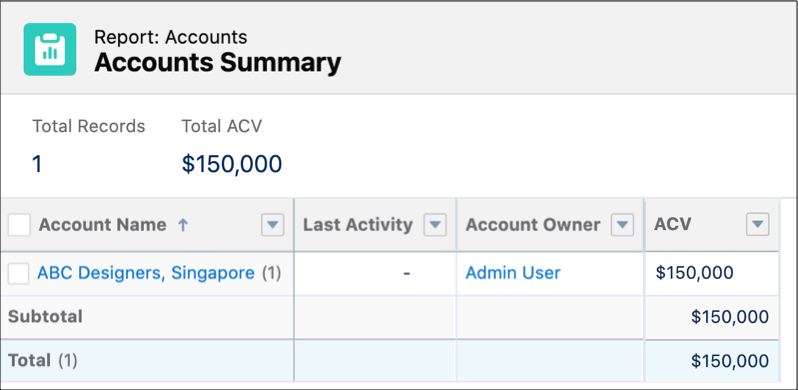Click the Account Owner column header text
The width and height of the screenshot is (798, 390).
click(x=533, y=225)
